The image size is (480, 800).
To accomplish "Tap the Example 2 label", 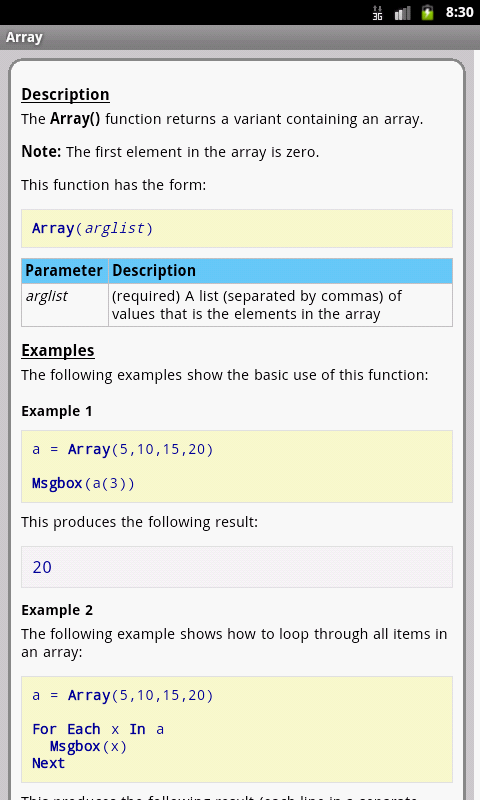I will pyautogui.click(x=57, y=610).
